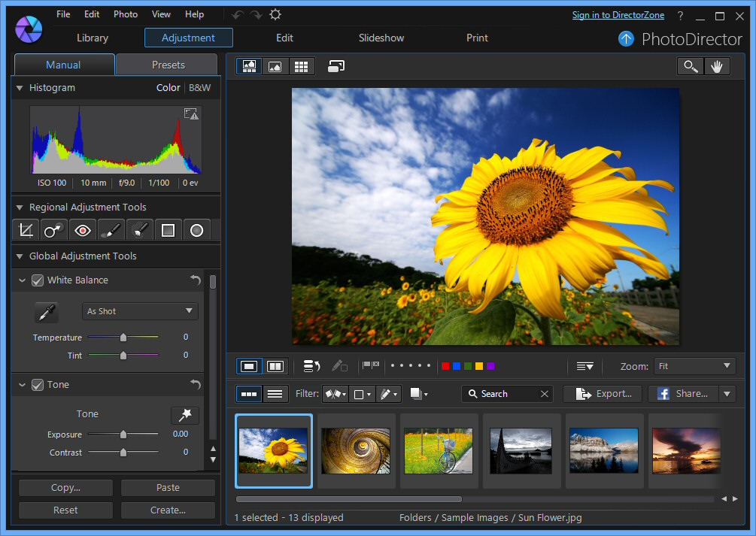Open the As Shot white balance dropdown
This screenshot has width=756, height=536.
tap(140, 310)
